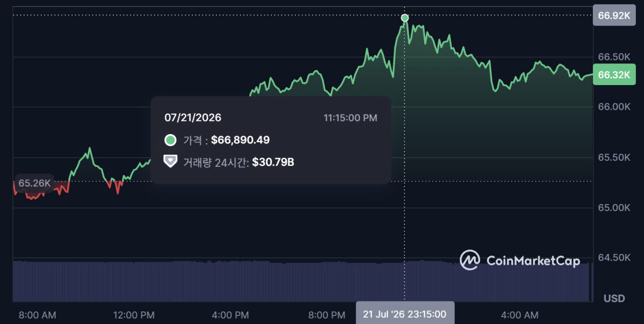Click the 07/21/2026 date in tooltip
This screenshot has width=644, height=324.
[x=193, y=118]
